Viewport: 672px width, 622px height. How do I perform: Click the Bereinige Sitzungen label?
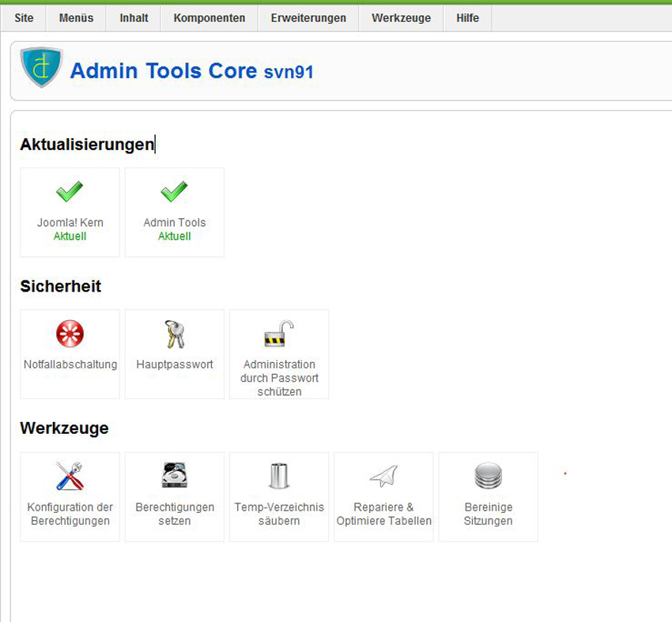pyautogui.click(x=488, y=514)
